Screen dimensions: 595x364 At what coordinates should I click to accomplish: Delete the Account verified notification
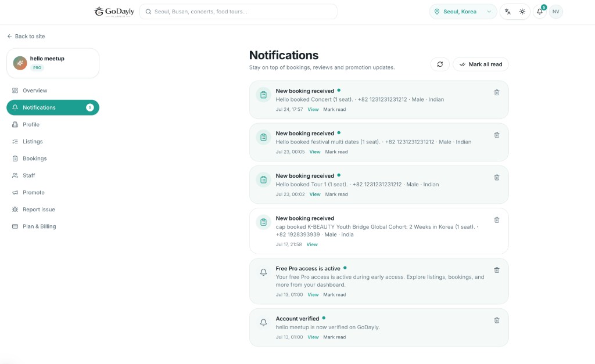[x=497, y=320]
